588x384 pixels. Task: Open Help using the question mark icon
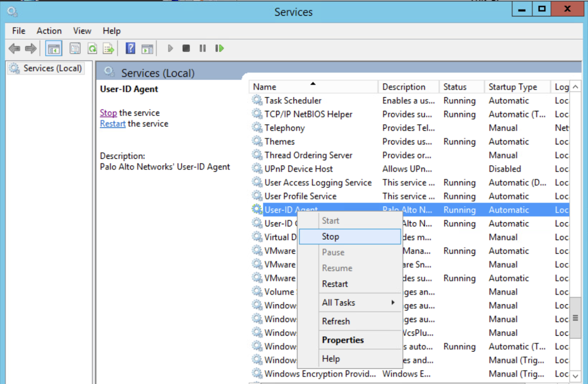(x=130, y=48)
